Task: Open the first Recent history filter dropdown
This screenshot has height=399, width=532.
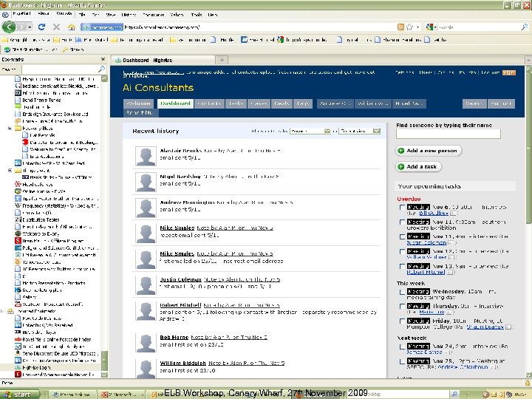Action: (310, 131)
